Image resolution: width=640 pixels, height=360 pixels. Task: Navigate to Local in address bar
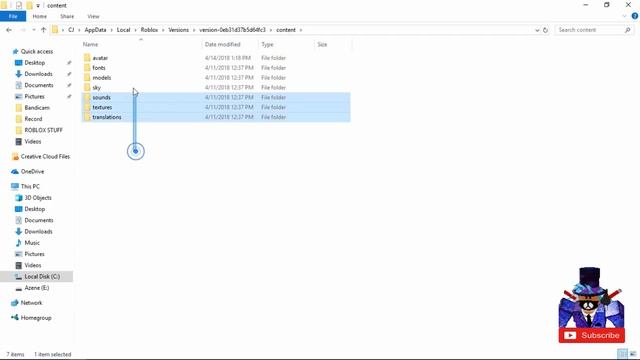(x=123, y=30)
